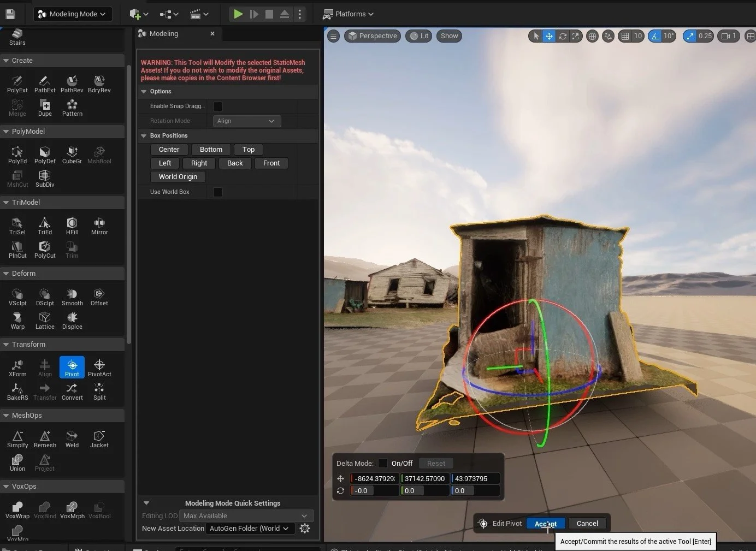Open the Rotation Mode Align dropdown
Viewport: 756px width, 551px height.
pyautogui.click(x=246, y=121)
